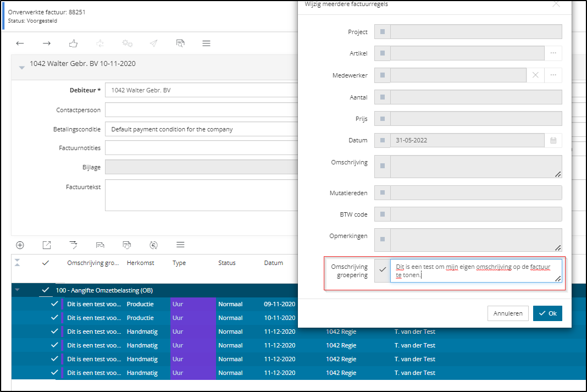Click the Factuurnotities input field
Screen dimensions: 587x392
click(201, 148)
